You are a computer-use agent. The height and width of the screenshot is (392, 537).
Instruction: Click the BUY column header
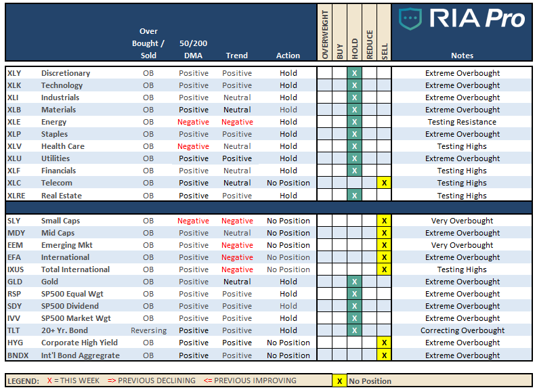(339, 33)
